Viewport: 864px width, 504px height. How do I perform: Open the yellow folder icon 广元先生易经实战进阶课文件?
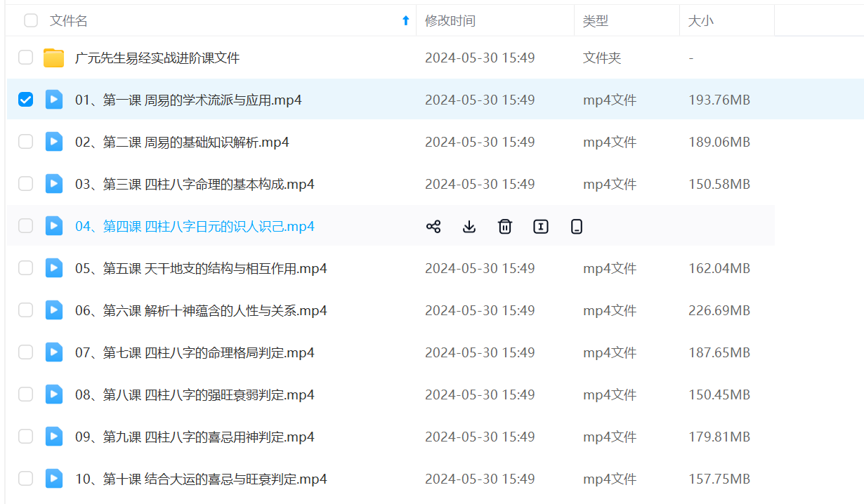(x=53, y=58)
